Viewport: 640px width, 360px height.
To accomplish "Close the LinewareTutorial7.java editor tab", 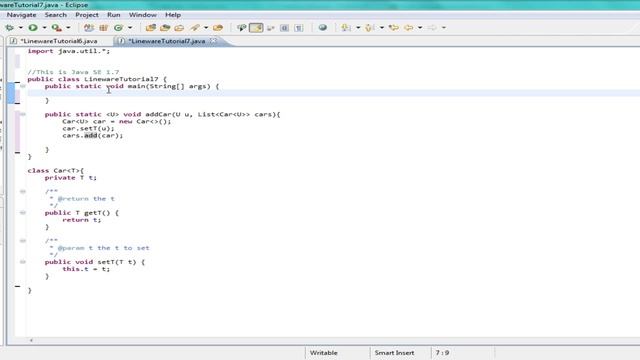I will [213, 41].
